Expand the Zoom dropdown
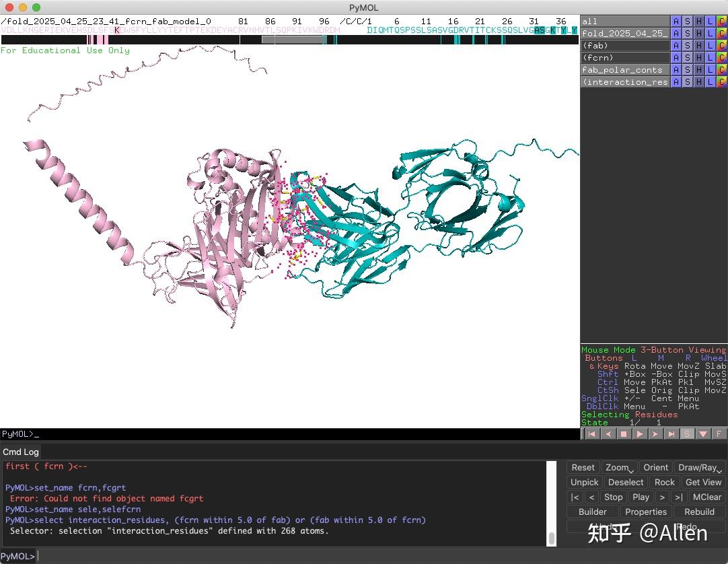 click(618, 467)
